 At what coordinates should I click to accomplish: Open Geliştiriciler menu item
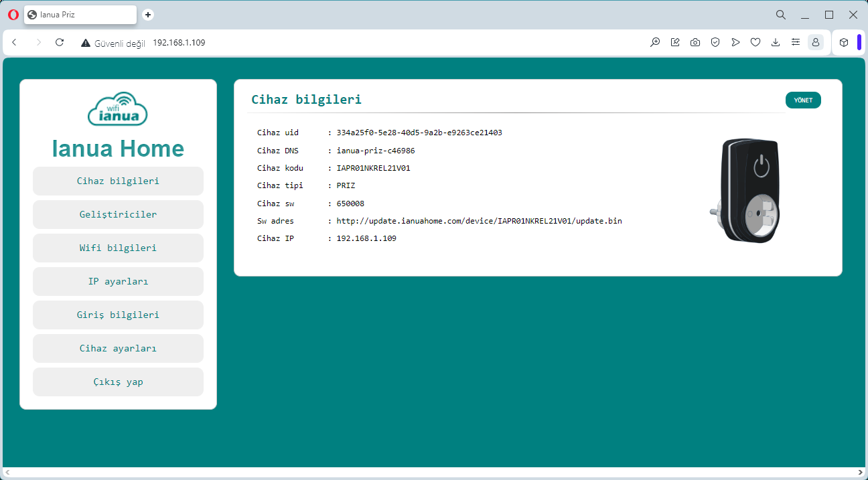click(118, 214)
